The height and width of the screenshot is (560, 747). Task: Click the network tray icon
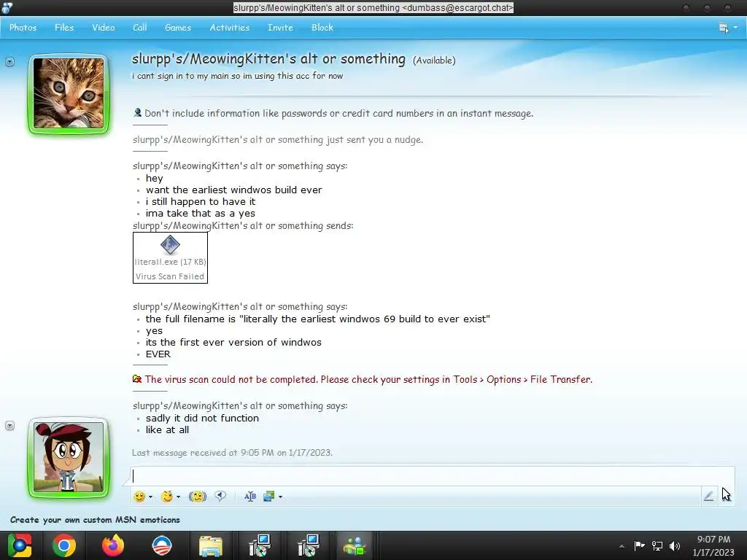657,545
